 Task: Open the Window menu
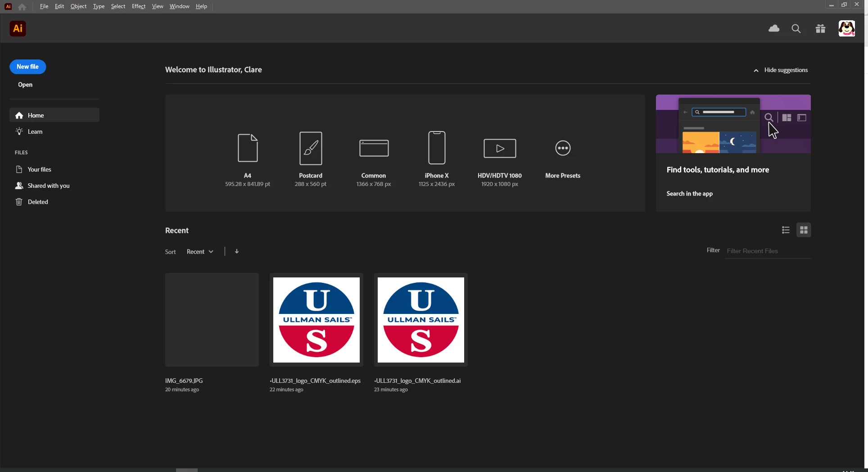pos(179,6)
